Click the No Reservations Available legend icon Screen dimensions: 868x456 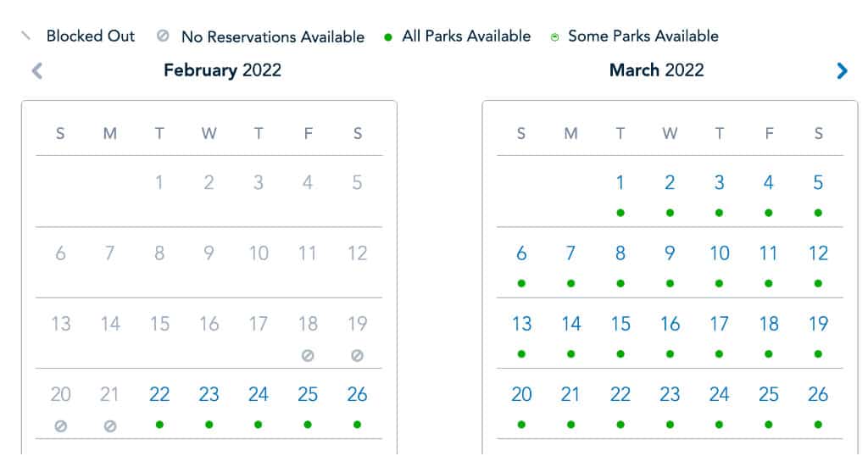[x=163, y=36]
